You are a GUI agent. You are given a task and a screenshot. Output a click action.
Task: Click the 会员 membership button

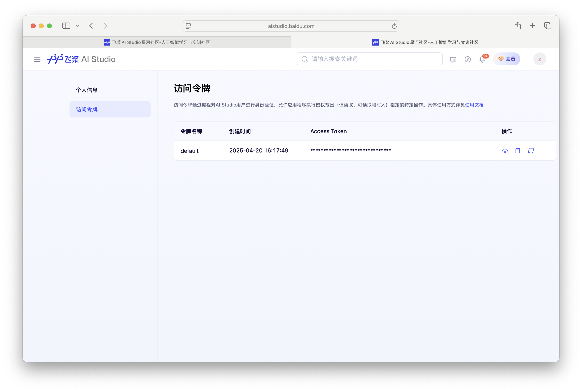pyautogui.click(x=506, y=59)
